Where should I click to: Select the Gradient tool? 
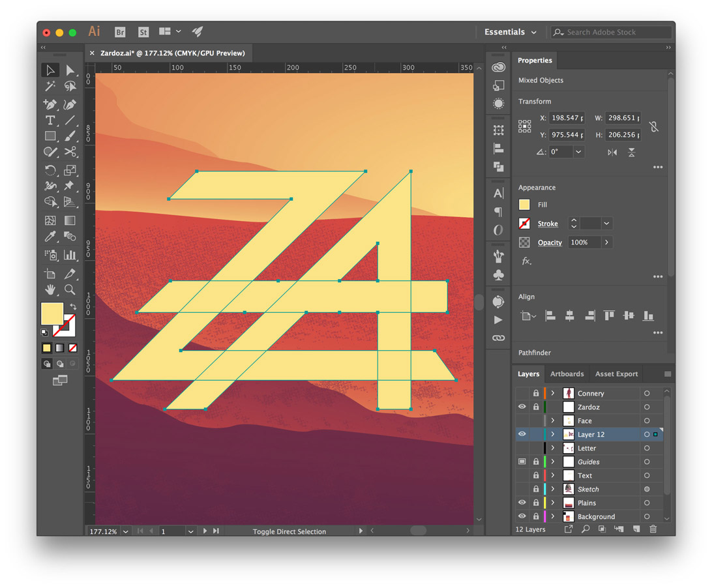[70, 221]
